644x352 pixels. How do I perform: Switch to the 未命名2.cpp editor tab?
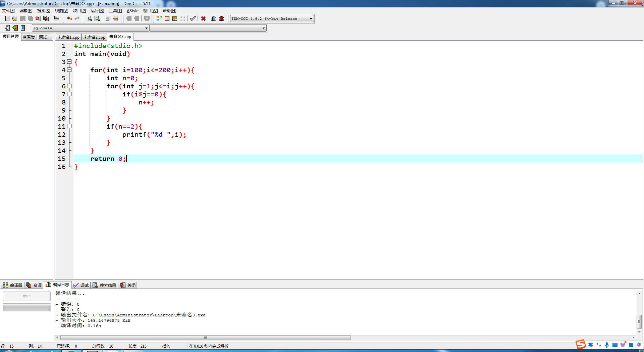point(94,37)
